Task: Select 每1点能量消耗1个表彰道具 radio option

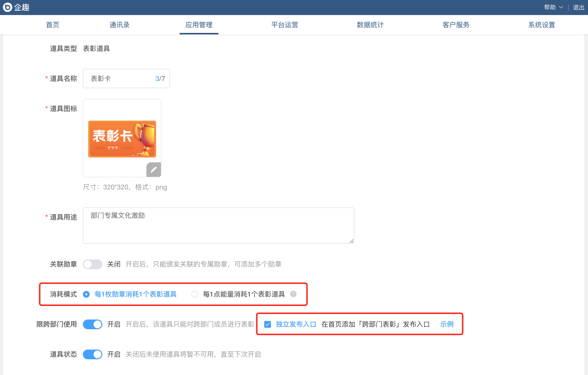Action: [x=195, y=294]
